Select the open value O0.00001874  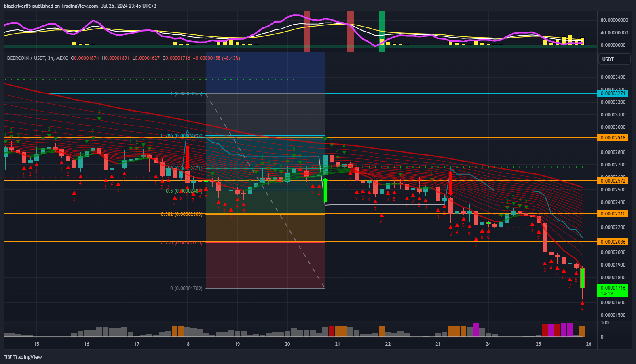(x=85, y=58)
